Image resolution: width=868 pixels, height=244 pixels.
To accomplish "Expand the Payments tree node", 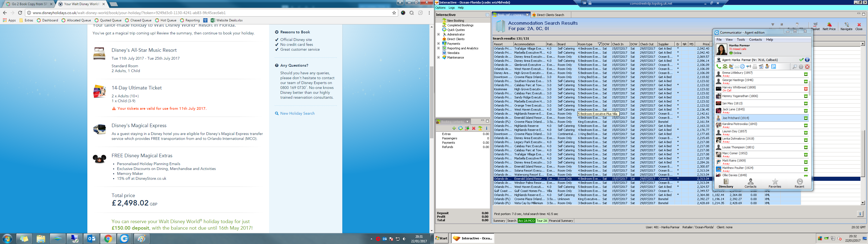I will (x=438, y=43).
